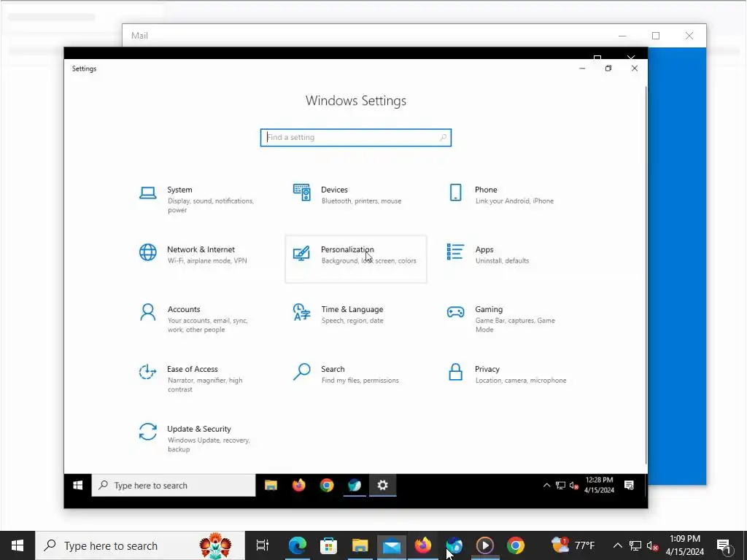747x560 pixels.
Task: Launch Firefox from the inner remote taskbar
Action: tap(298, 485)
